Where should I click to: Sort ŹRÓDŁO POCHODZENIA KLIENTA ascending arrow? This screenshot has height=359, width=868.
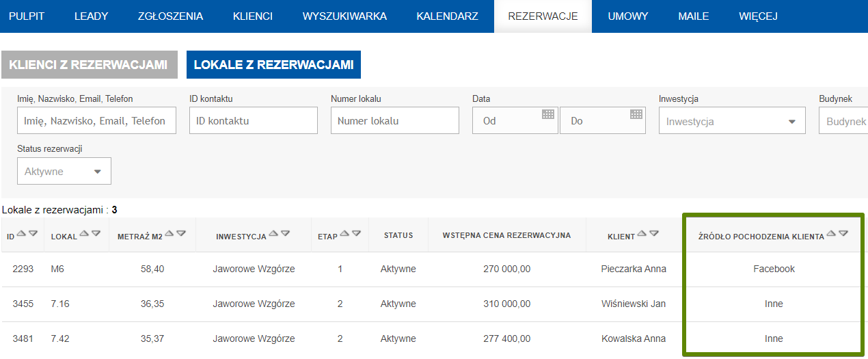(x=831, y=234)
